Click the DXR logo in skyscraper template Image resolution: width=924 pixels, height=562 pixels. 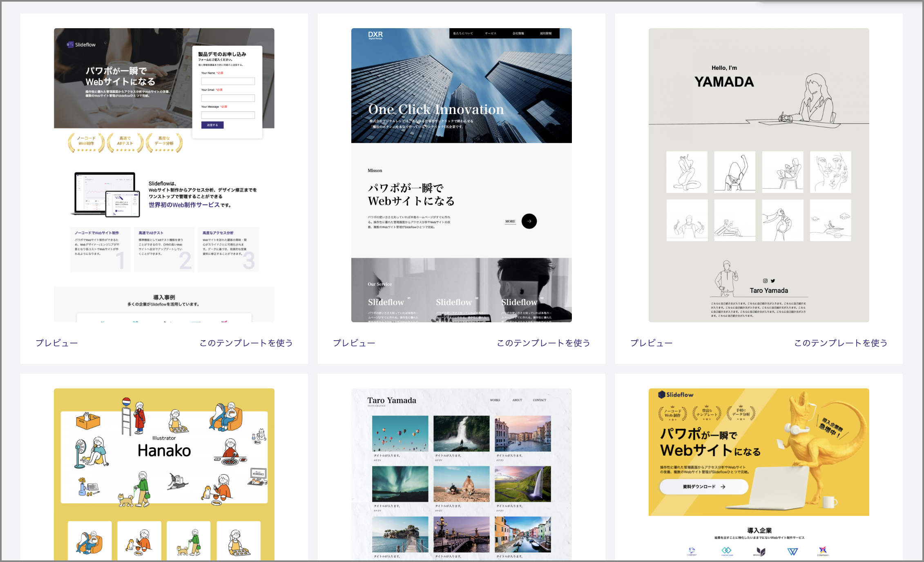[375, 35]
